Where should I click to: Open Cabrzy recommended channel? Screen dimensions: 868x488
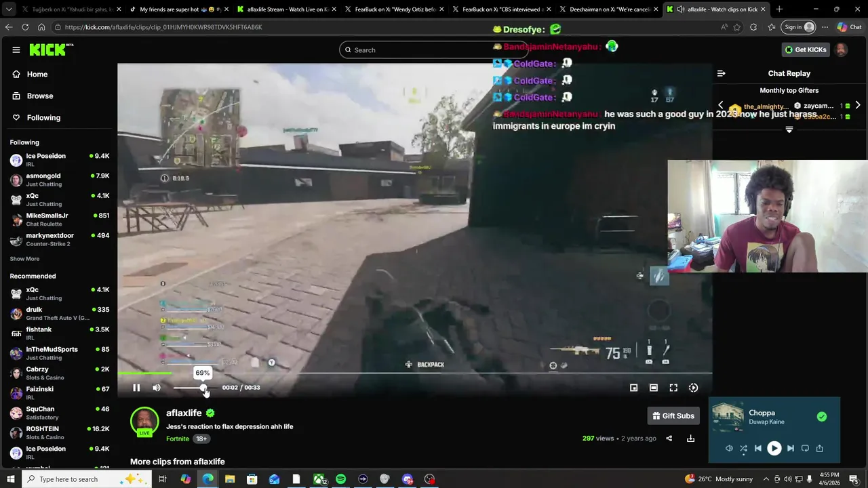pyautogui.click(x=59, y=373)
